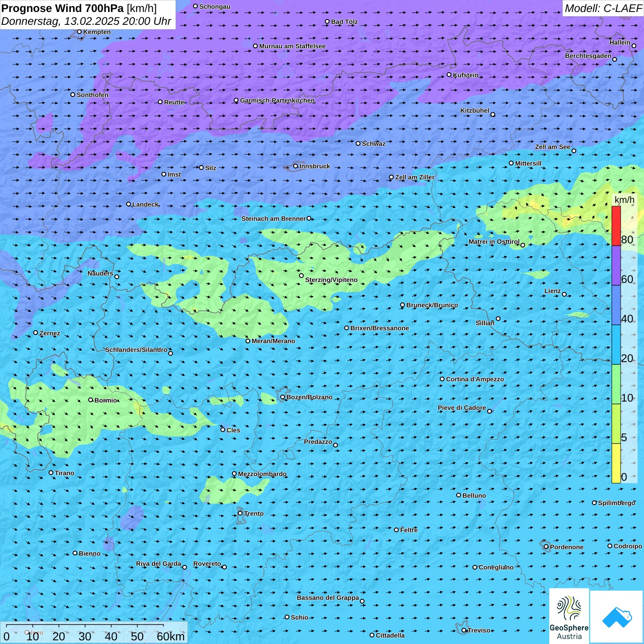Pick the Kufstein location marker circle
644x644 pixels.
[x=449, y=75]
